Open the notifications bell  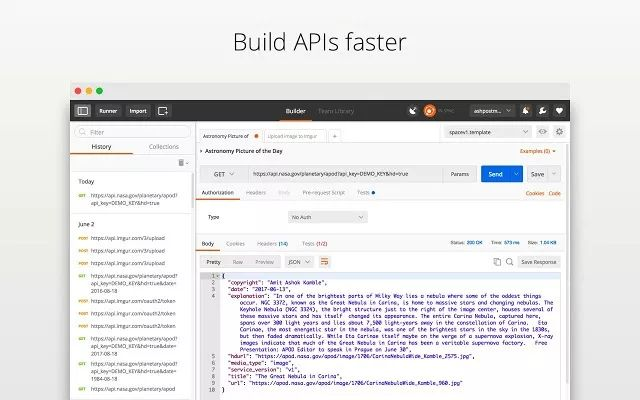[x=526, y=111]
